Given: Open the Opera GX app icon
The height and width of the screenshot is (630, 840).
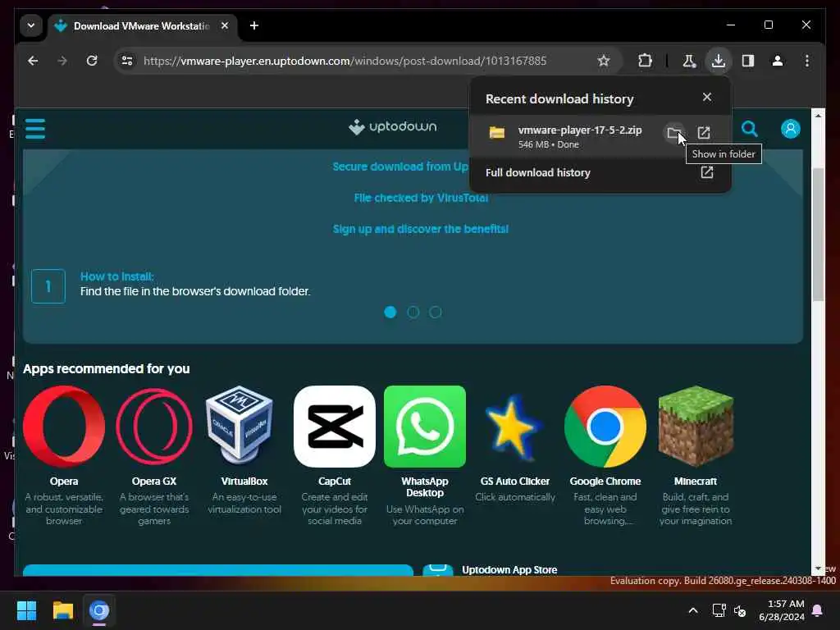Looking at the screenshot, I should (154, 427).
